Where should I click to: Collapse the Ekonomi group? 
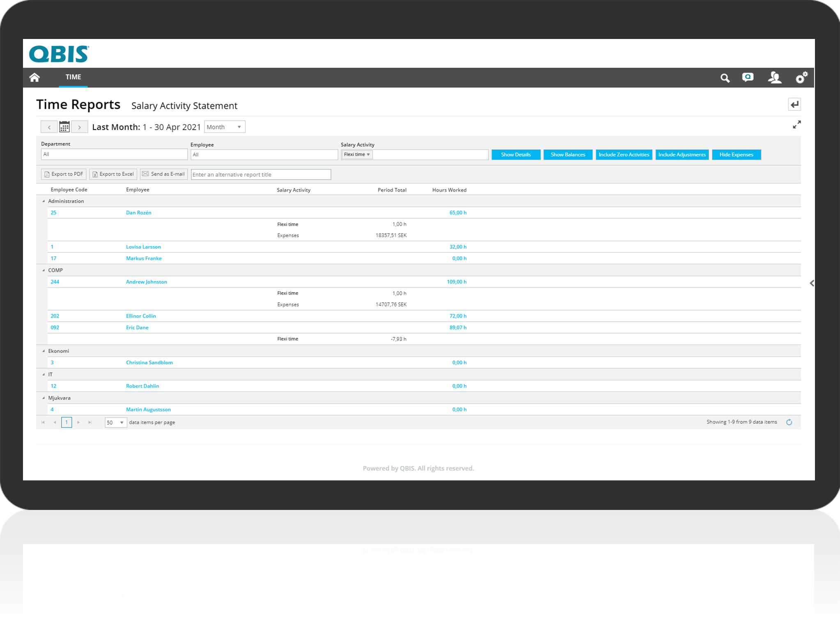coord(44,351)
